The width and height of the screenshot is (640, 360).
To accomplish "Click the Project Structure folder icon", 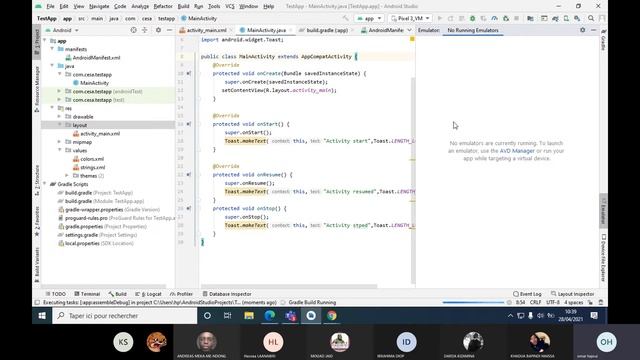I will click(x=530, y=18).
